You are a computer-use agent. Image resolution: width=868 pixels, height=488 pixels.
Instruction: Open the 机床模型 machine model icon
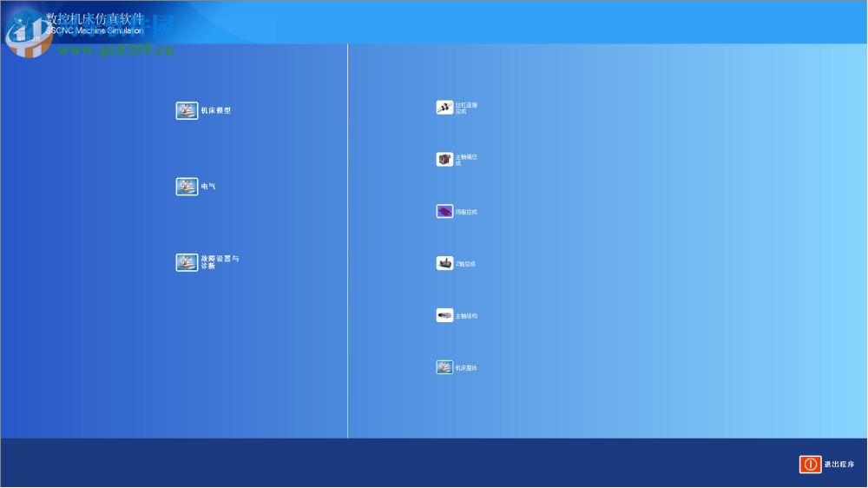click(x=187, y=110)
